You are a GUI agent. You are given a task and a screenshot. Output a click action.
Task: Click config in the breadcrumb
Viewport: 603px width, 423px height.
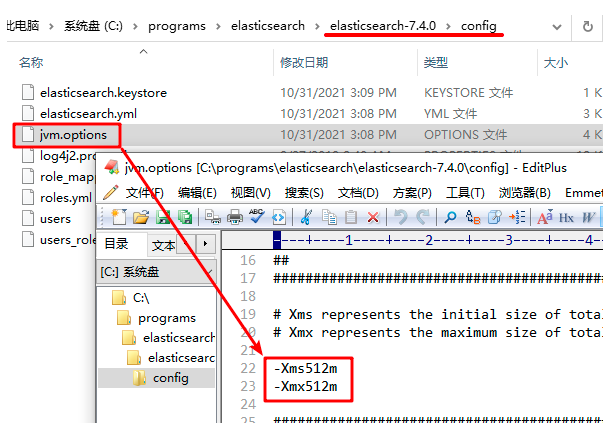479,26
